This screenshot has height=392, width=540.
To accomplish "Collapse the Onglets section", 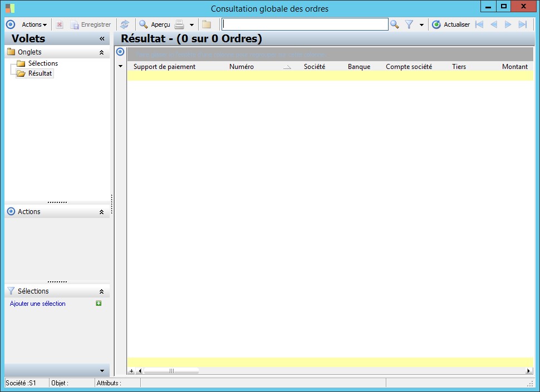I will pos(101,52).
